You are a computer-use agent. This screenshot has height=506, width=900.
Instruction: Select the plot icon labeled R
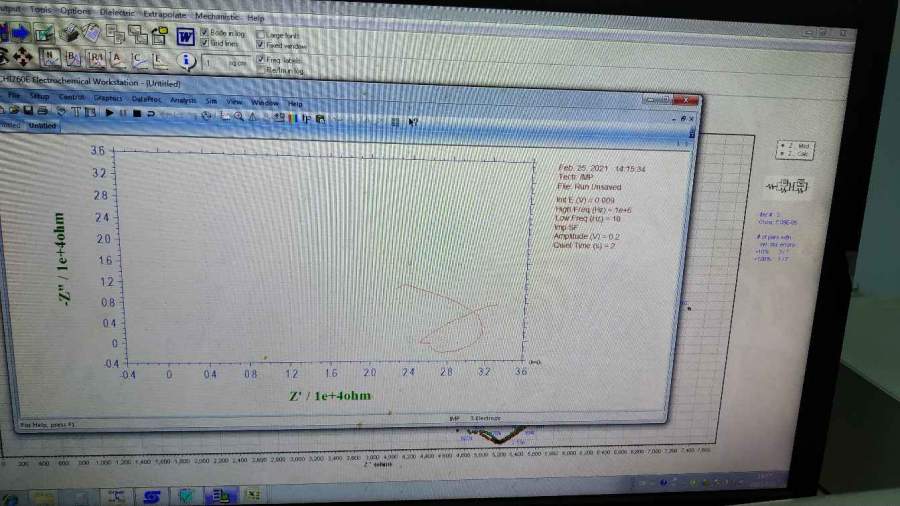95,58
